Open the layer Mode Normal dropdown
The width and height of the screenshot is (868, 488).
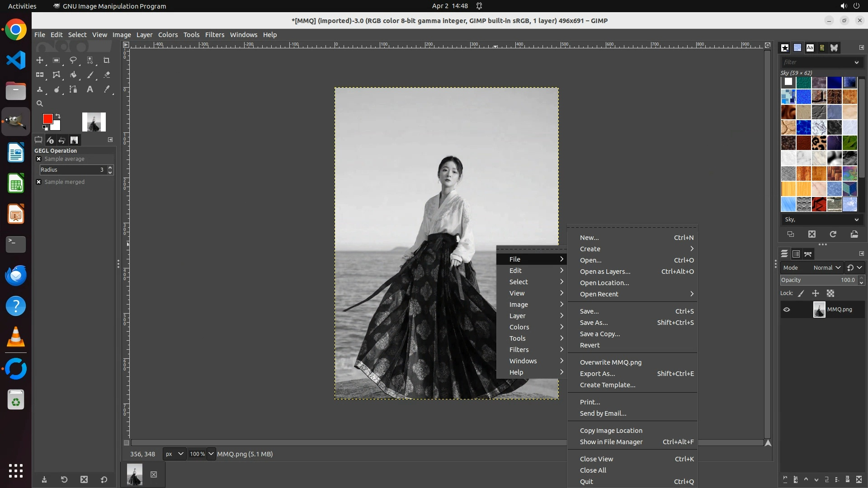(x=826, y=267)
